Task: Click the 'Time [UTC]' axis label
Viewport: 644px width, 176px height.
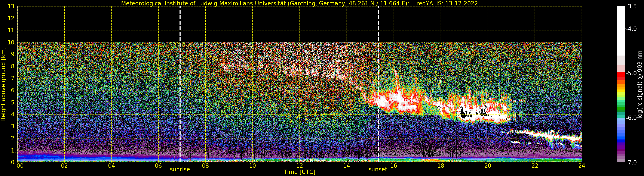Action: [x=299, y=172]
